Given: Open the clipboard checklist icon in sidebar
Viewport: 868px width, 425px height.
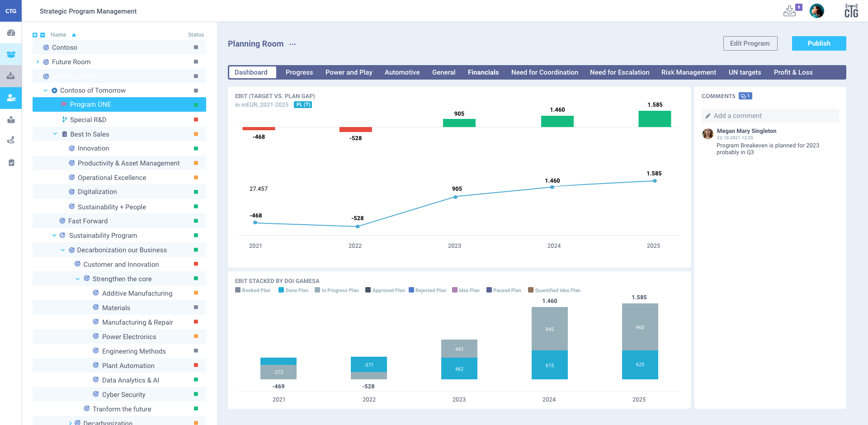Looking at the screenshot, I should (x=11, y=163).
